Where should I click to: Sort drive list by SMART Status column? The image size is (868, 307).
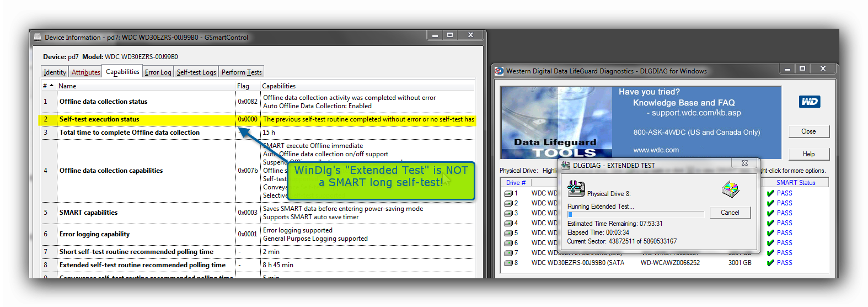796,183
